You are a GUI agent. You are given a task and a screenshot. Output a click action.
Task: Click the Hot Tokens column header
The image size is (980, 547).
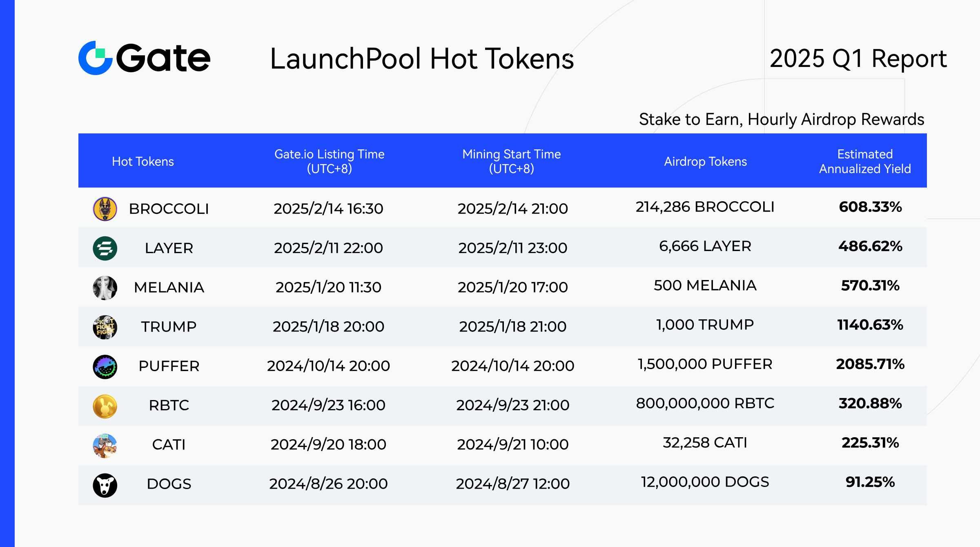[x=143, y=162]
